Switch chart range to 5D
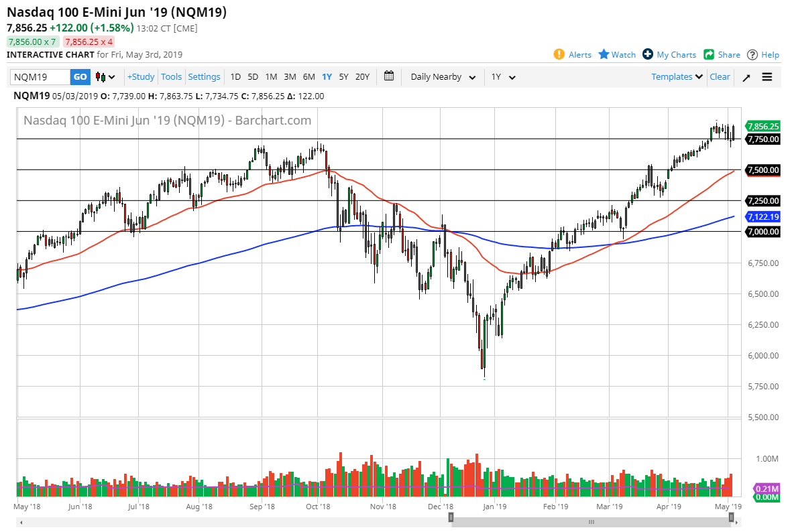The width and height of the screenshot is (788, 532). [x=252, y=77]
